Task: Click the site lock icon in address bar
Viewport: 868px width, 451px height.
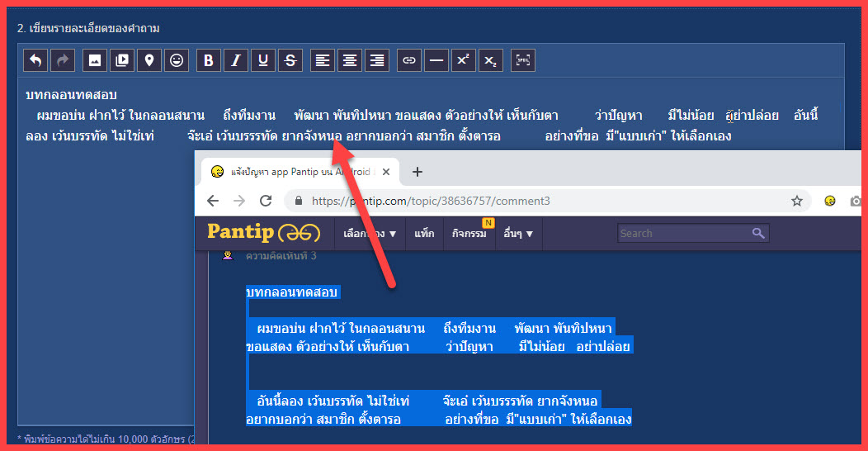Action: 299,201
